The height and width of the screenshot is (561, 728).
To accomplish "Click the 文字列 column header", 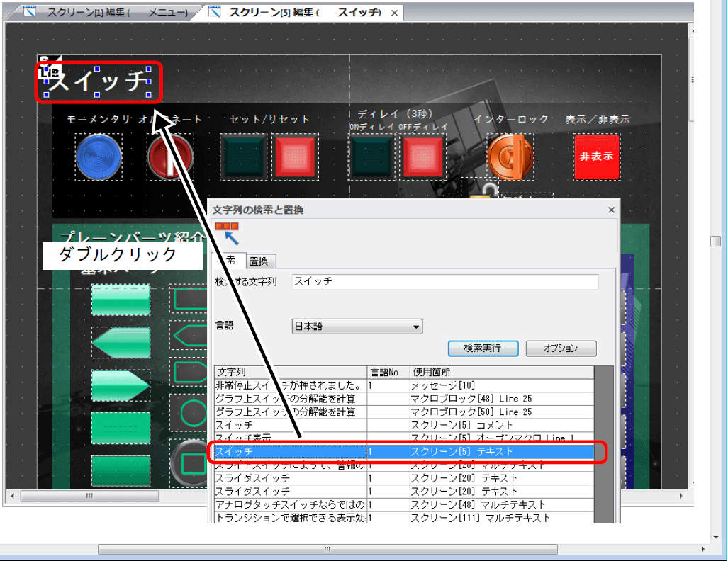I will [290, 372].
